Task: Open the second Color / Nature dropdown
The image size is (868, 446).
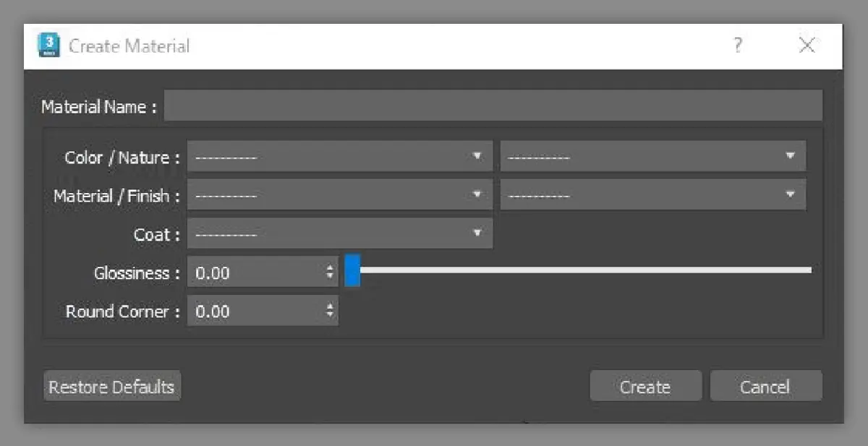Action: tap(652, 157)
